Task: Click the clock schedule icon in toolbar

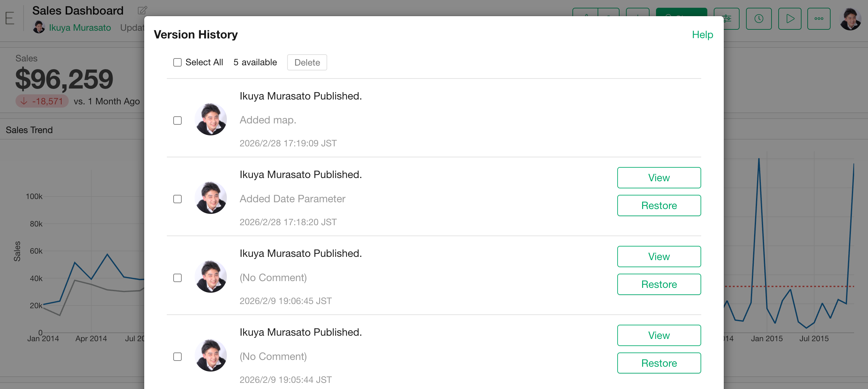Action: click(x=759, y=19)
